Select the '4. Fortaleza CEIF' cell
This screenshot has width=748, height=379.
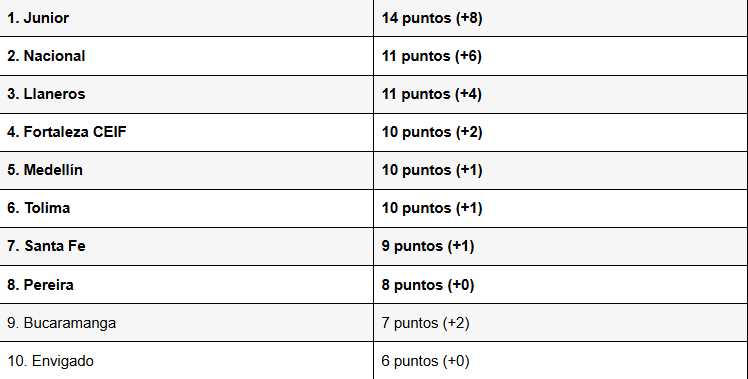[187, 132]
